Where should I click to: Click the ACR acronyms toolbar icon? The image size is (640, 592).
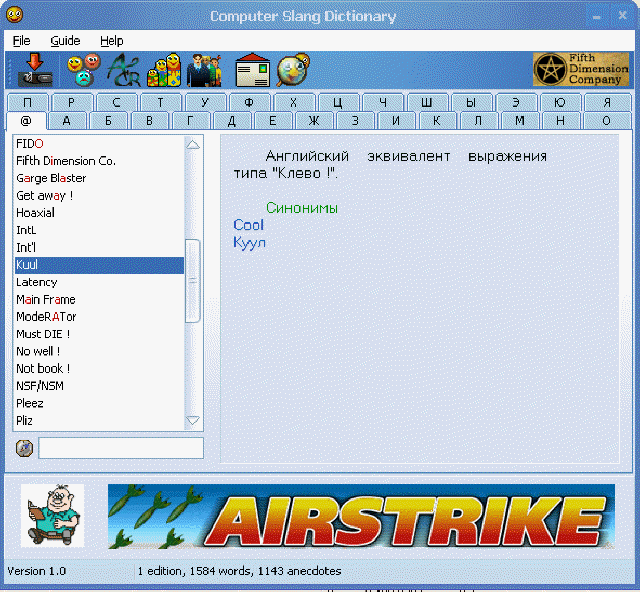(x=124, y=70)
